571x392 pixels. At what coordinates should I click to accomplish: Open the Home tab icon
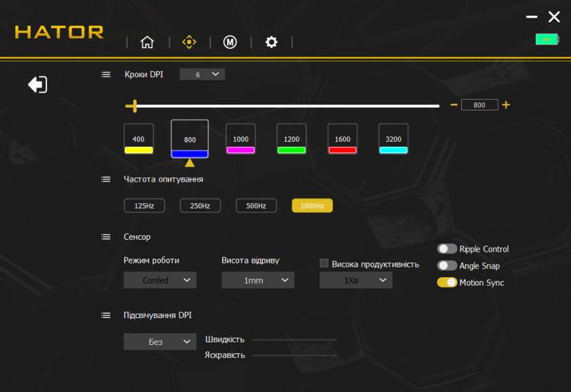tap(147, 42)
